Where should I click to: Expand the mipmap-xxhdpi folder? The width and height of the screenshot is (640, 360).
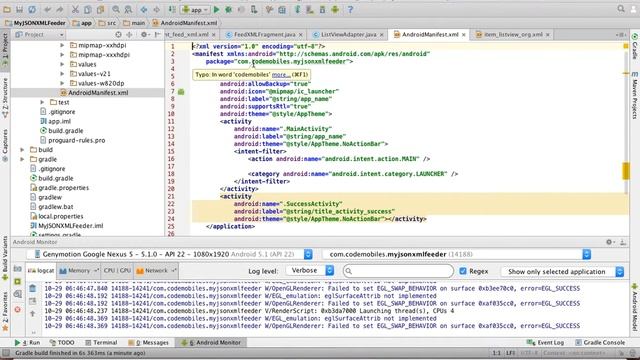62,45
